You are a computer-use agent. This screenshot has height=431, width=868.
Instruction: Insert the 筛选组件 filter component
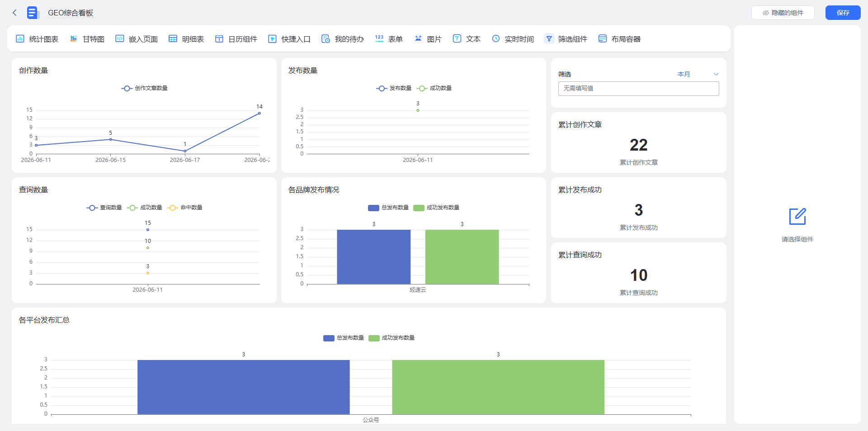coord(566,39)
